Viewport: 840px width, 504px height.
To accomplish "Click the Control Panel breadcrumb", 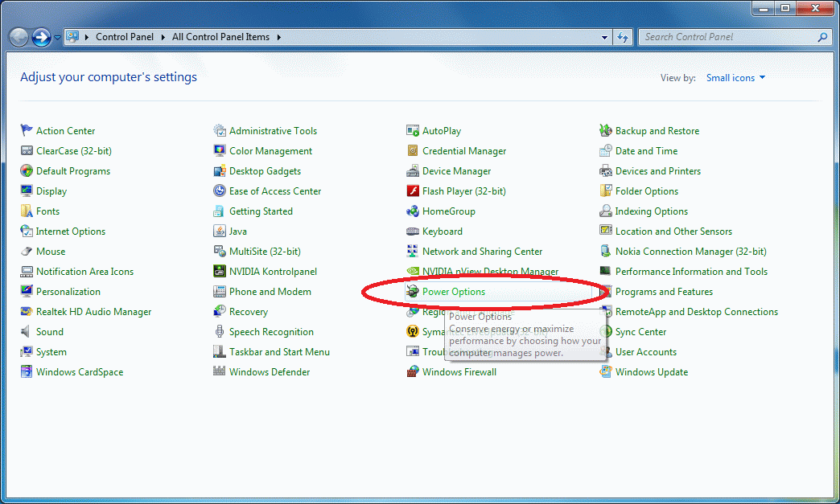I will [124, 37].
